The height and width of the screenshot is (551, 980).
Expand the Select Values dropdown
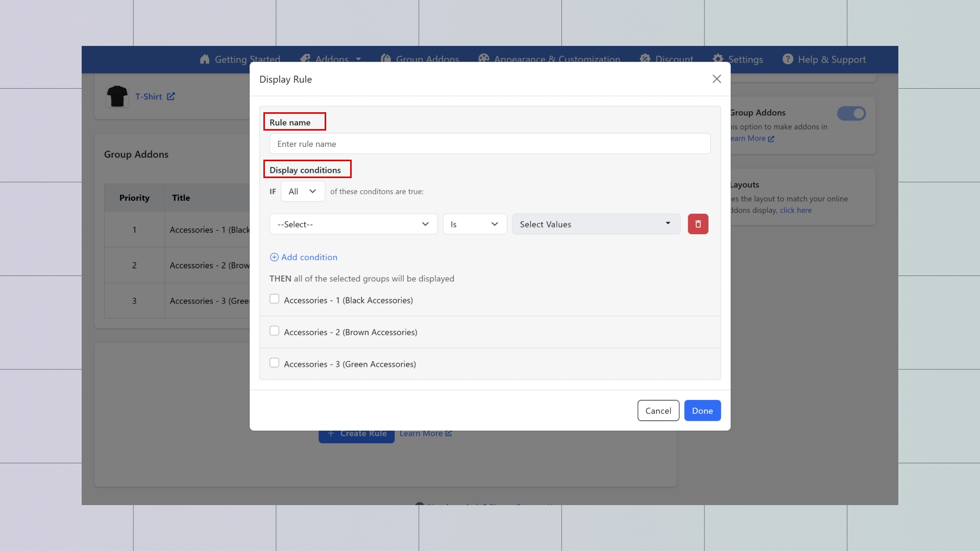[x=596, y=224]
